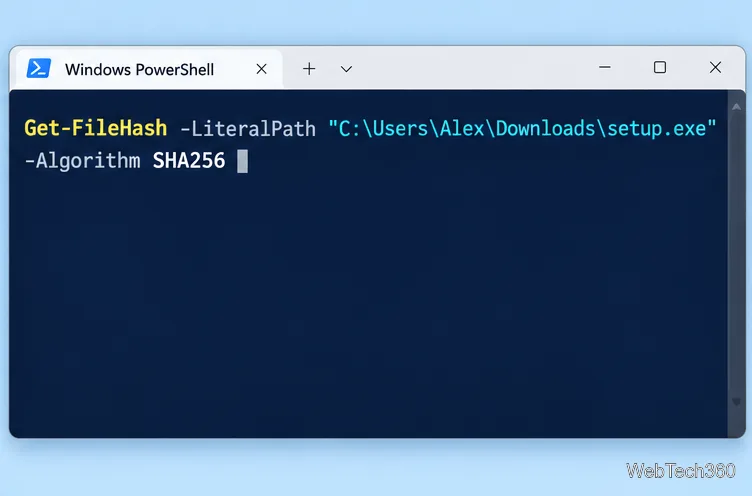Minimize the PowerShell window
This screenshot has width=752, height=496.
(x=605, y=67)
